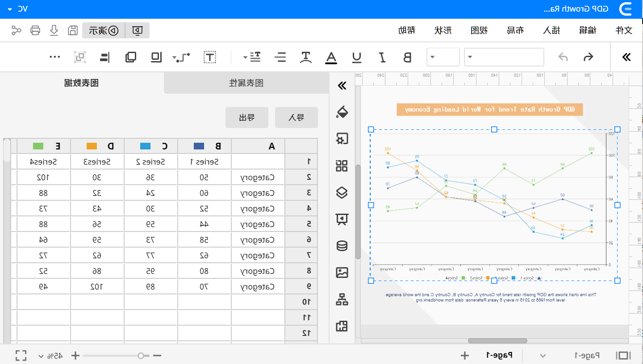Select the text box (T) tool
The image size is (643, 364).
(x=210, y=57)
